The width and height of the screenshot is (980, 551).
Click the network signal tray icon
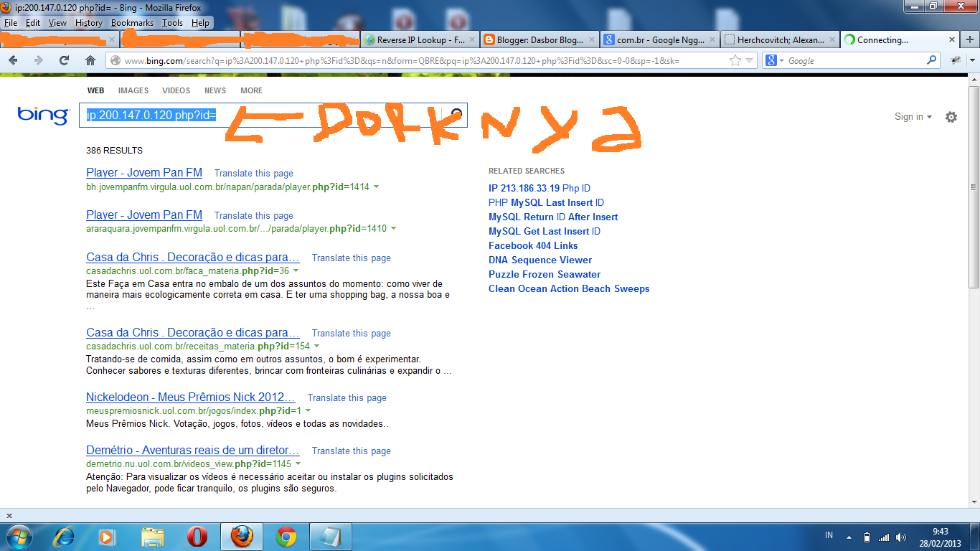click(884, 537)
